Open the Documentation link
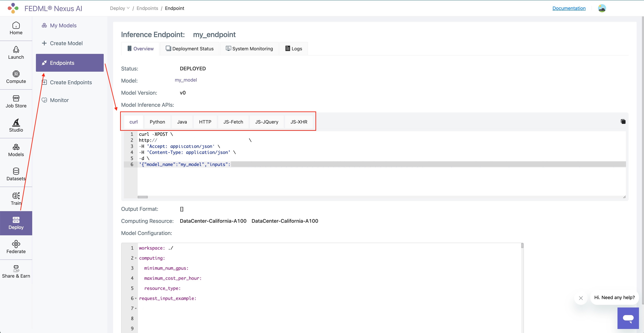644x333 pixels. point(569,8)
